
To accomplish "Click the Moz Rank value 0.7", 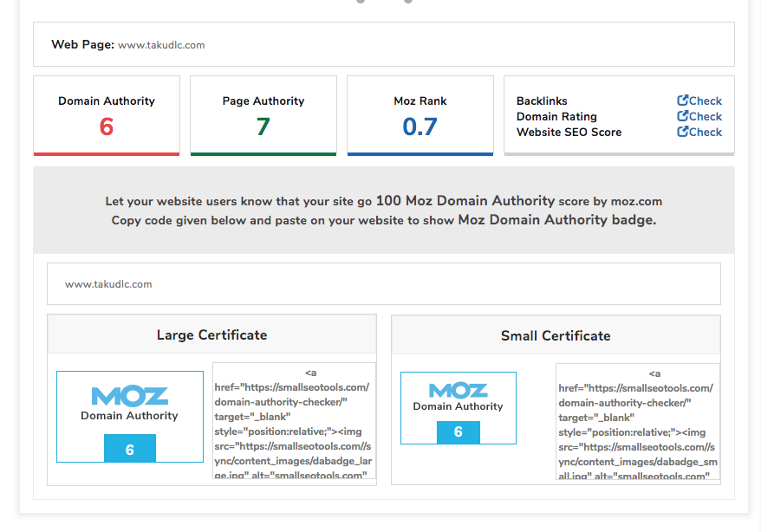I will [x=420, y=127].
